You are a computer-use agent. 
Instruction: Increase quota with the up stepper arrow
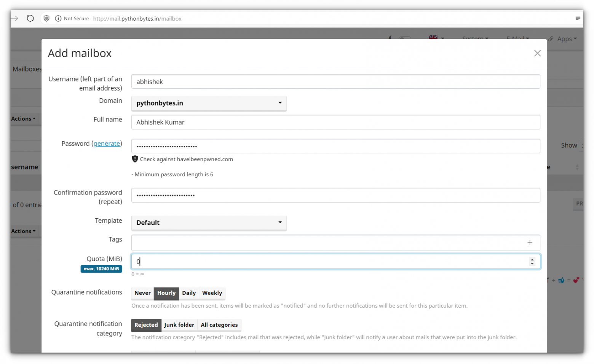pos(532,259)
